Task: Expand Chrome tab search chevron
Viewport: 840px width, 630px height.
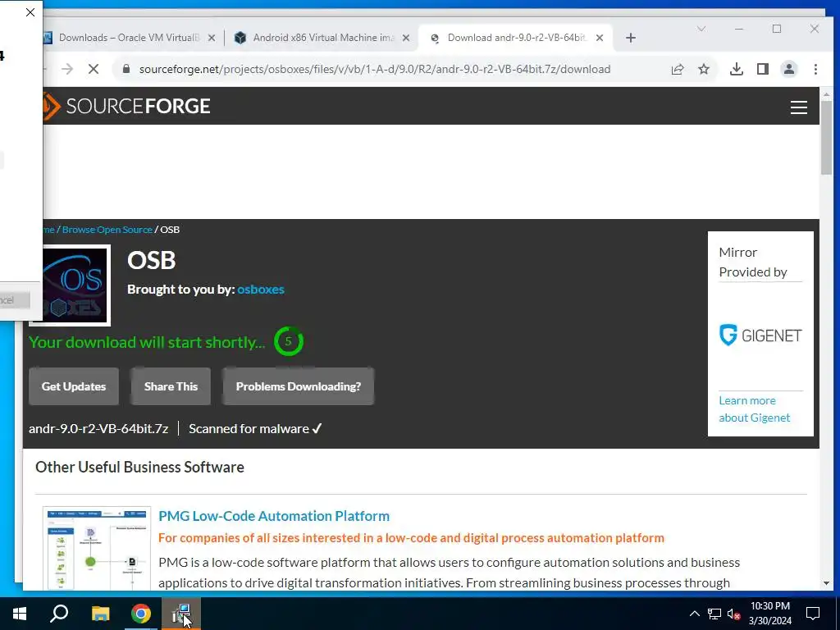Action: click(x=701, y=29)
